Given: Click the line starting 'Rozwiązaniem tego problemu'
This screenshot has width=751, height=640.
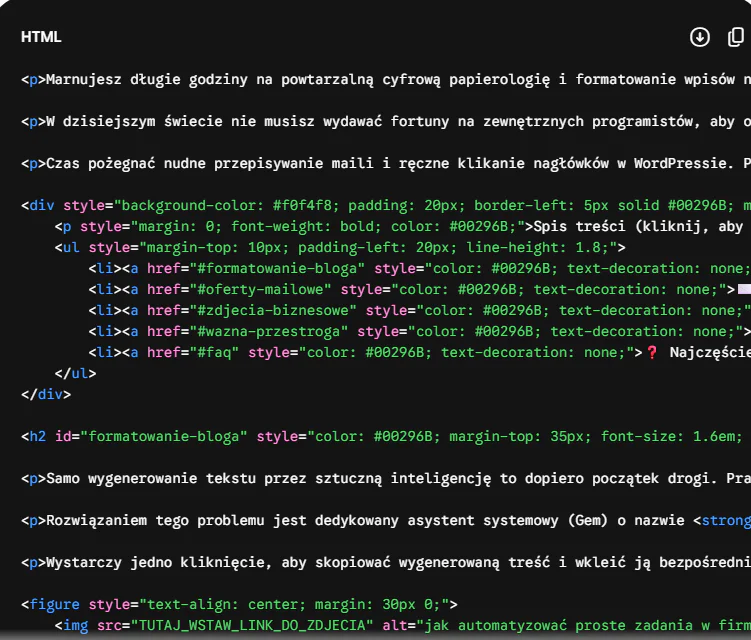Looking at the screenshot, I should (x=386, y=520).
